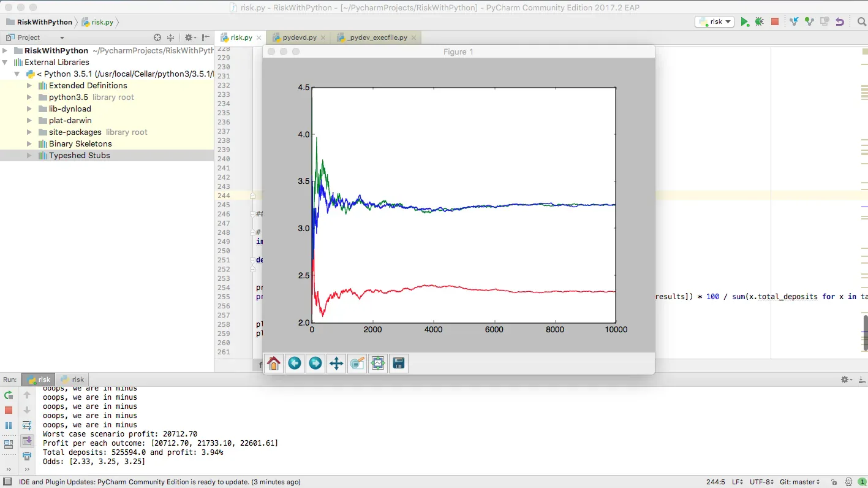Screen dimensions: 868x488
Task: Go back to previous plot view
Action: pyautogui.click(x=295, y=364)
